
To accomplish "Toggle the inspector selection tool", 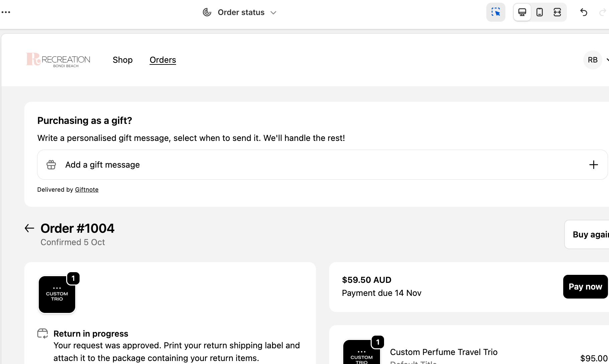I will click(x=495, y=12).
